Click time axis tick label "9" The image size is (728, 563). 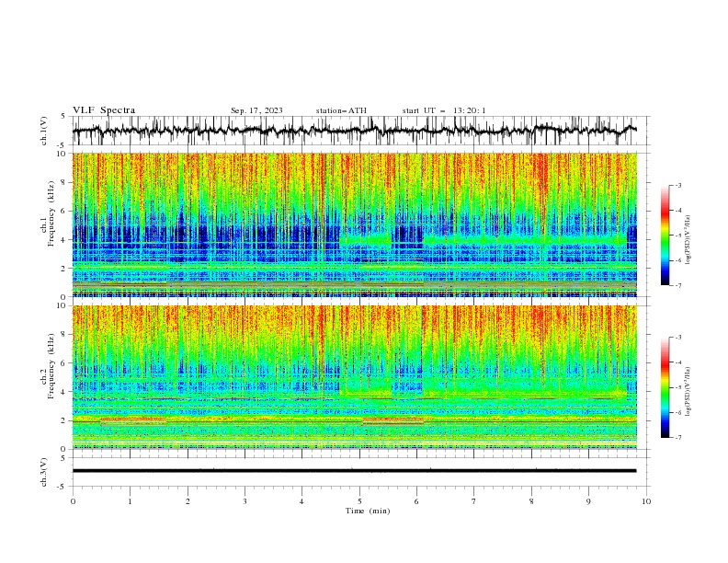(x=588, y=501)
